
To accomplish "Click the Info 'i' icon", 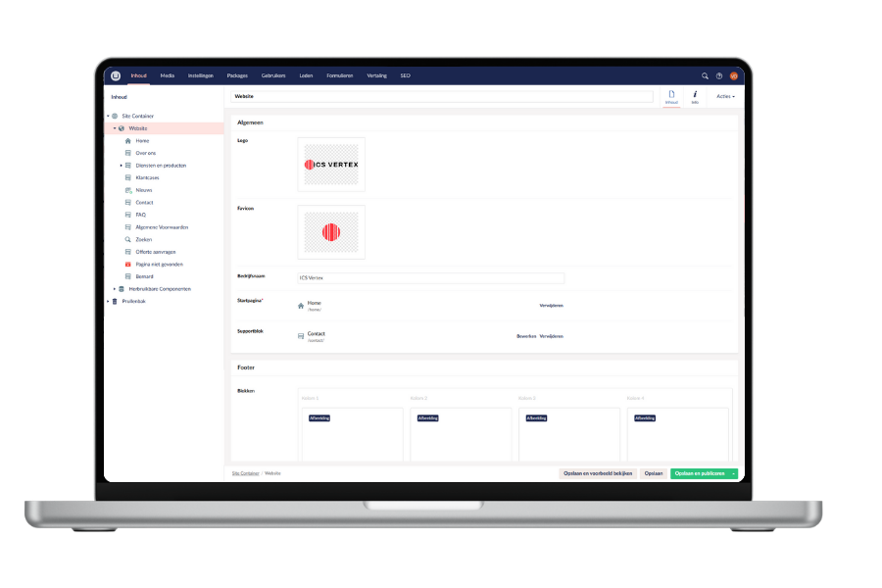I will point(695,94).
